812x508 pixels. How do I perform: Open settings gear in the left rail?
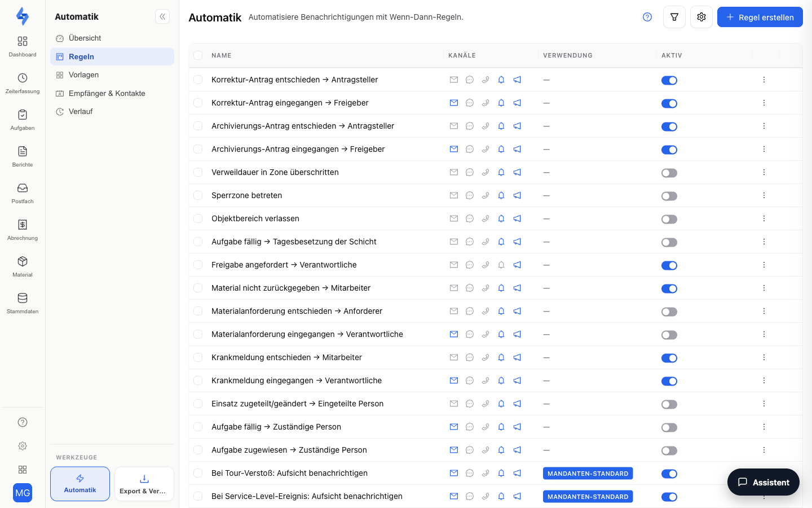23,446
